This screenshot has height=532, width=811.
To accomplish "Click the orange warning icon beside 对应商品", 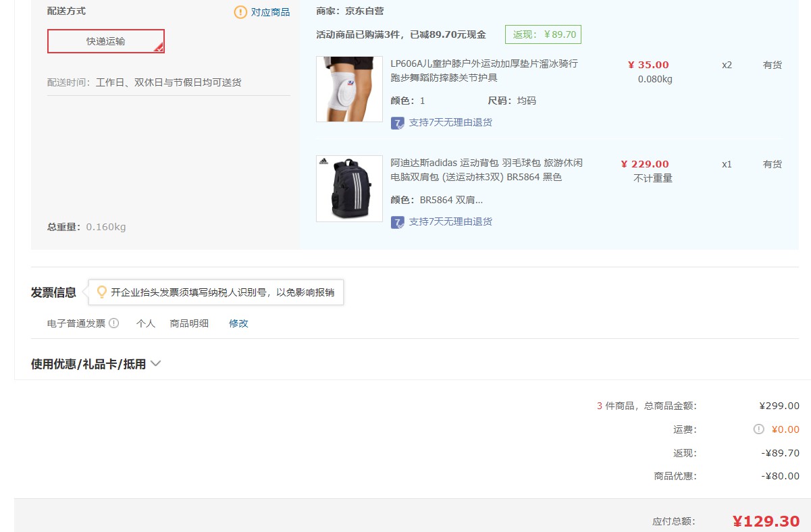I will pyautogui.click(x=240, y=12).
